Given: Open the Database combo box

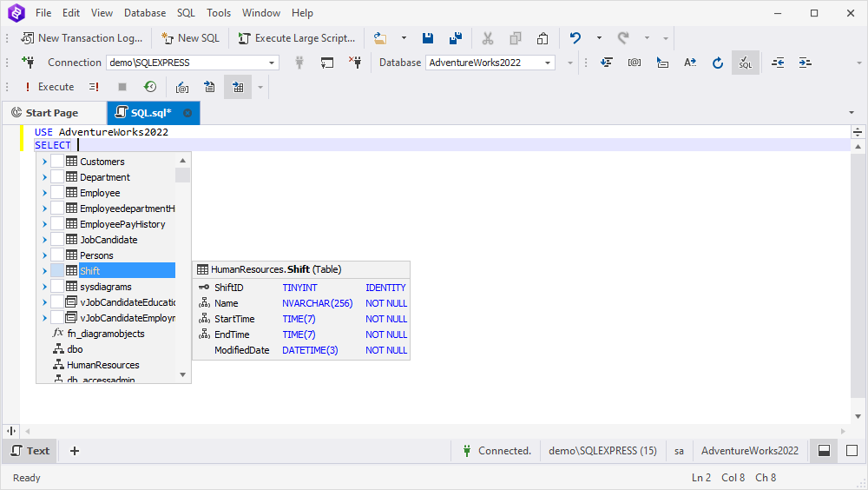Looking at the screenshot, I should (490, 63).
